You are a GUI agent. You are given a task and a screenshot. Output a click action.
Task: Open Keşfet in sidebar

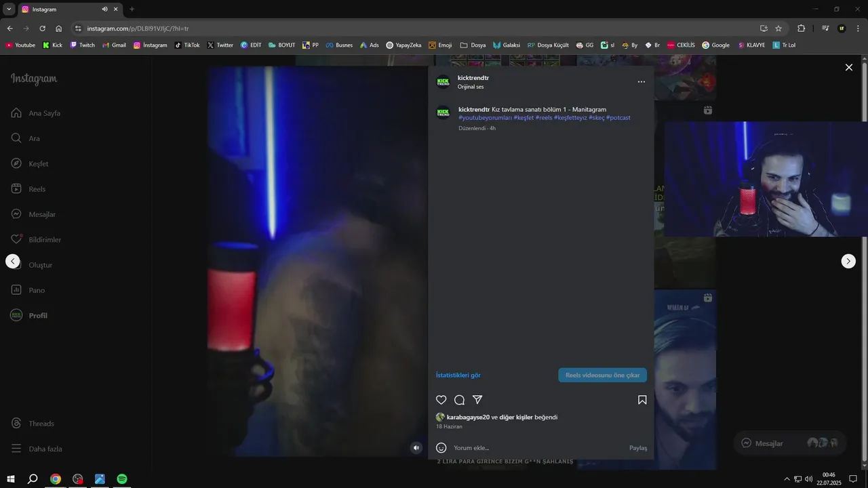pos(30,163)
